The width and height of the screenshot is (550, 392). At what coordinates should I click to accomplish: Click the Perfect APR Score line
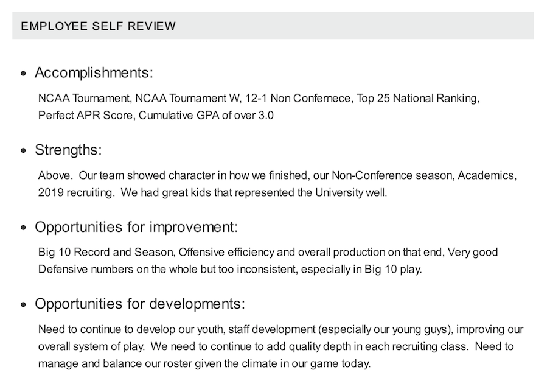(156, 116)
